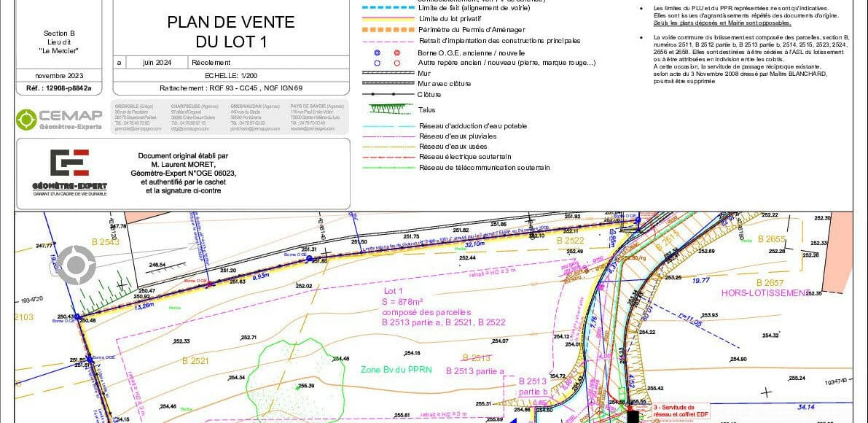The height and width of the screenshot is (423, 868).
Task: Select the "Talus" legend label
Action: click(427, 110)
